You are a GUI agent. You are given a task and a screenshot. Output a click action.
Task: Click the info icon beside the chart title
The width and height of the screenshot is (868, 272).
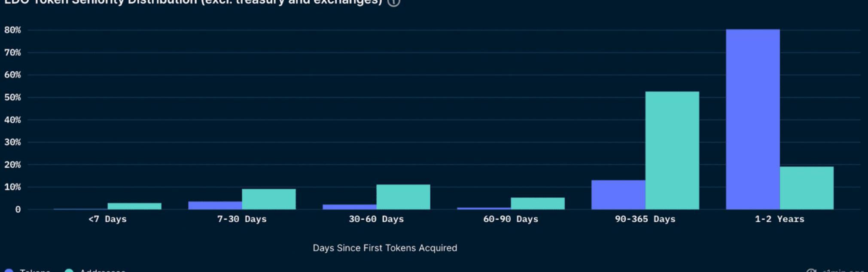coord(393,2)
